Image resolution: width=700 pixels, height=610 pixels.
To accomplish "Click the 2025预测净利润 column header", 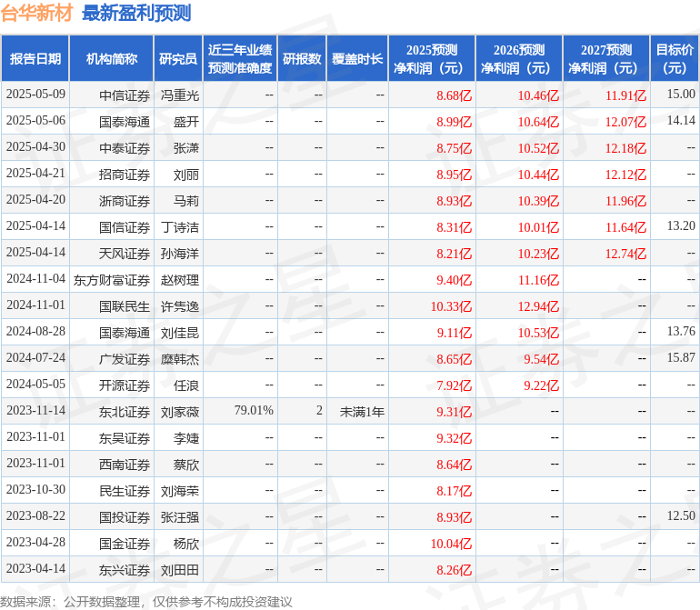I will click(x=432, y=59).
